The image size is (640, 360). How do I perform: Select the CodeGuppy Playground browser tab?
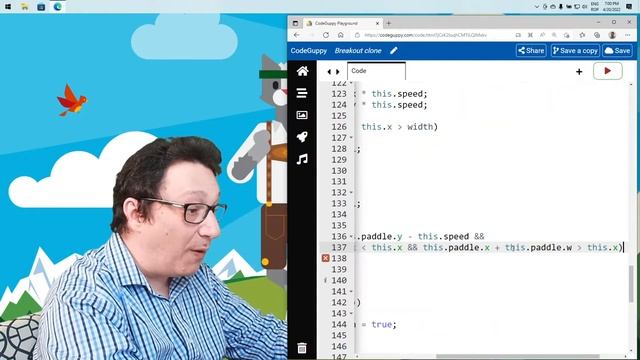343,23
